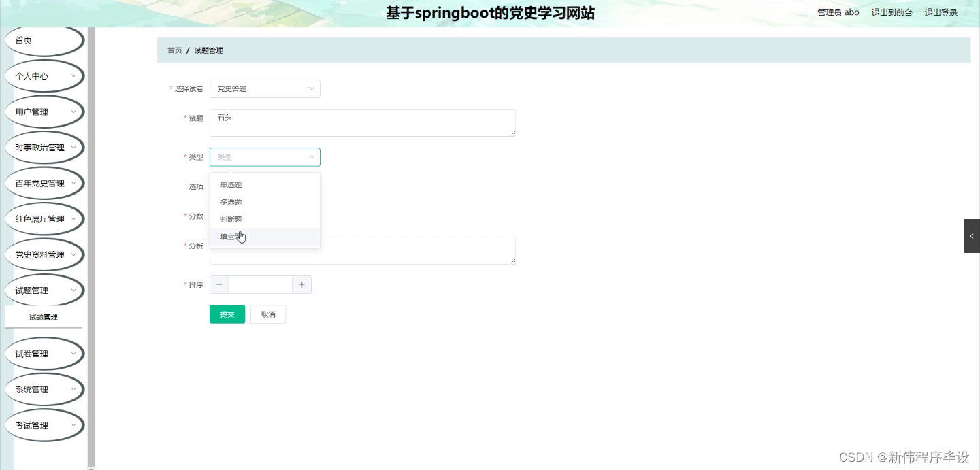Select 单选题 from the type list
980x470 pixels.
231,184
